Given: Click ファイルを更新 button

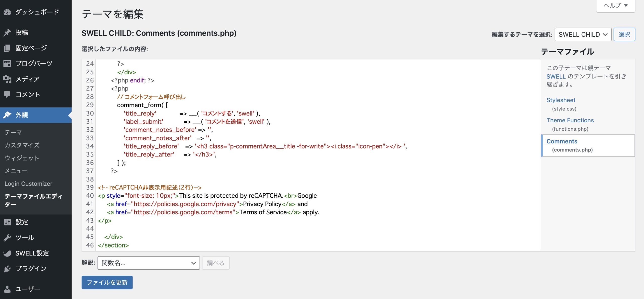Looking at the screenshot, I should pos(107,282).
